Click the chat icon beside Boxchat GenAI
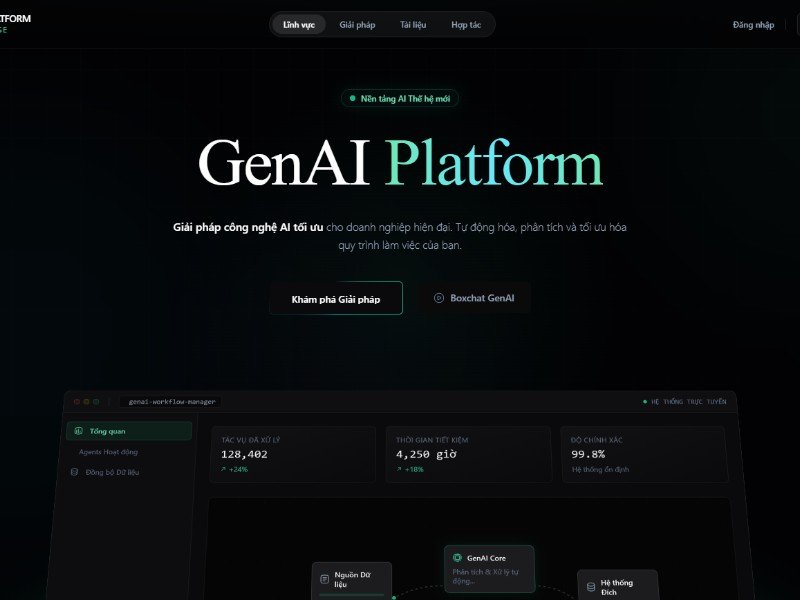Viewport: 800px width, 600px height. tap(438, 298)
